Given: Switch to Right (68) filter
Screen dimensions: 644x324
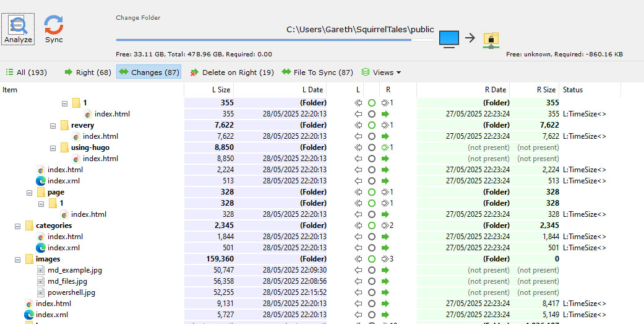Looking at the screenshot, I should 88,72.
